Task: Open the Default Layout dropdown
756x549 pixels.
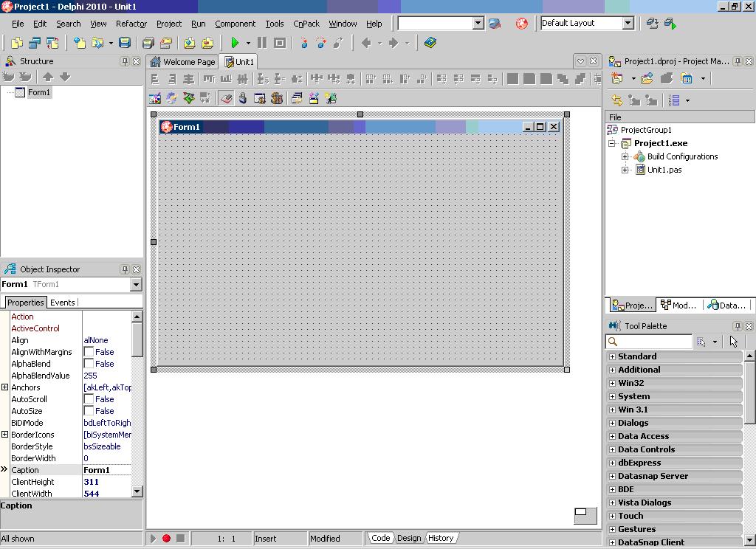Action: tap(628, 23)
